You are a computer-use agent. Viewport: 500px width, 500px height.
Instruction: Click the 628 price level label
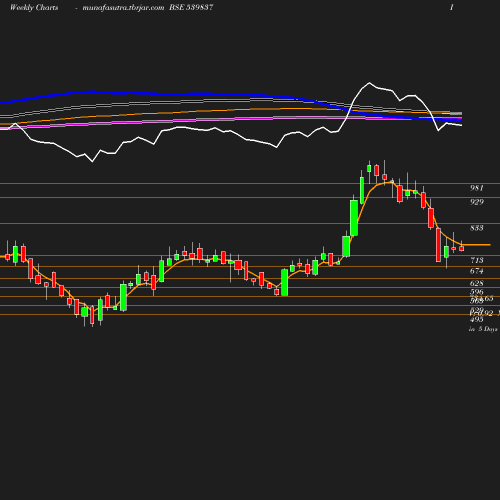point(477,283)
